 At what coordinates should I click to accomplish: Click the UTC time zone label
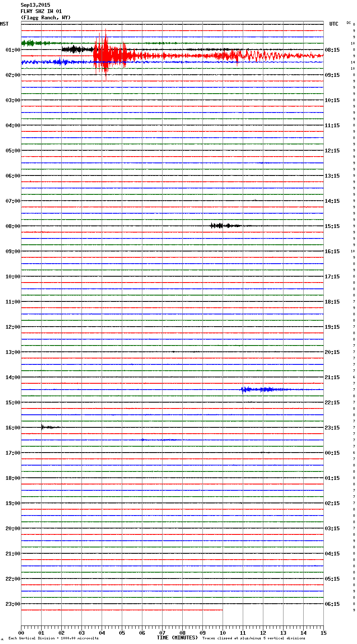334,24
